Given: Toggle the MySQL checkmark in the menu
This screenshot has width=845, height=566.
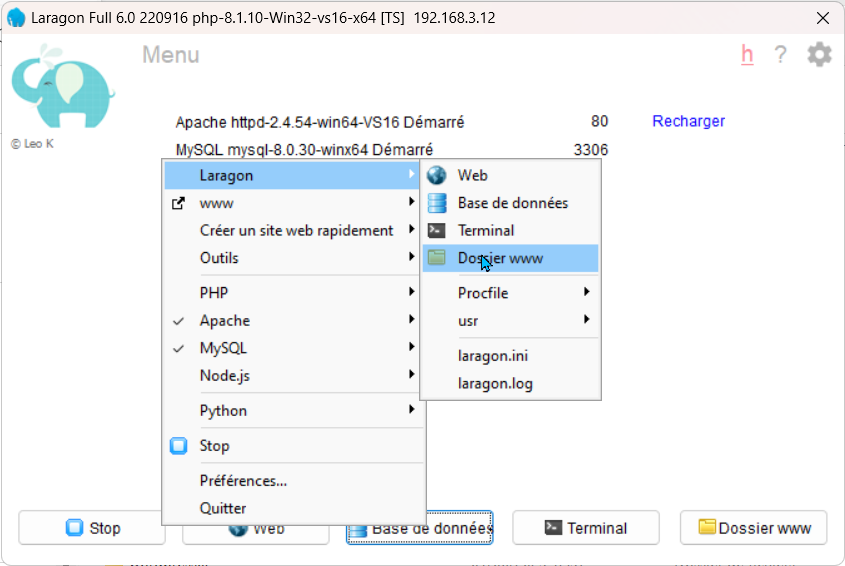Looking at the screenshot, I should pyautogui.click(x=179, y=349).
